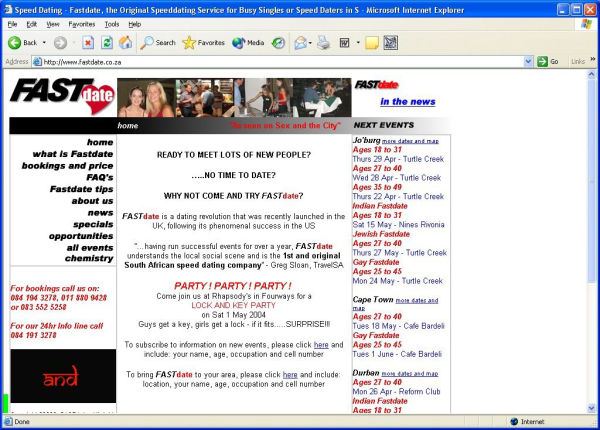
Task: Expand the Back button history dropdown arrow
Action: click(x=44, y=42)
